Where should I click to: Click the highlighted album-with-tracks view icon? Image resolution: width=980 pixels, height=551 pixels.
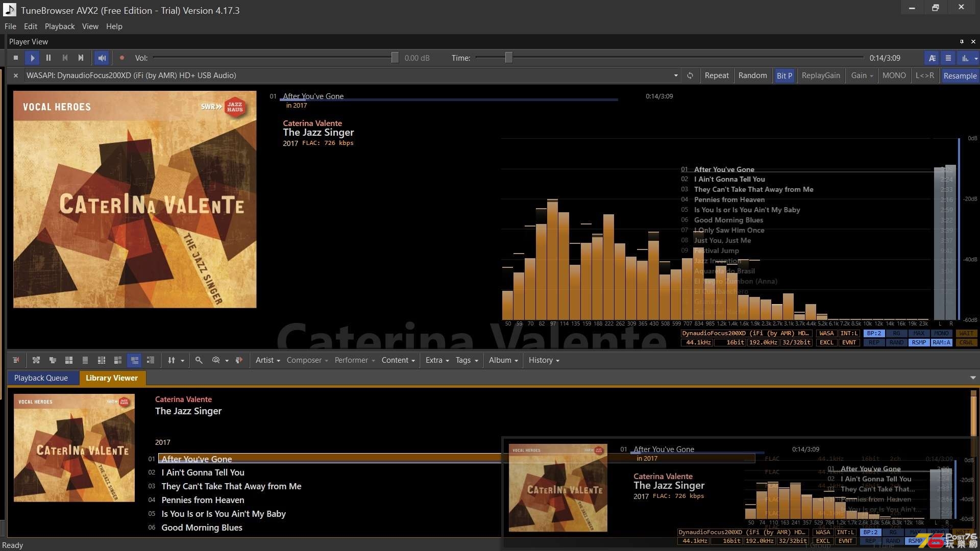(x=134, y=360)
